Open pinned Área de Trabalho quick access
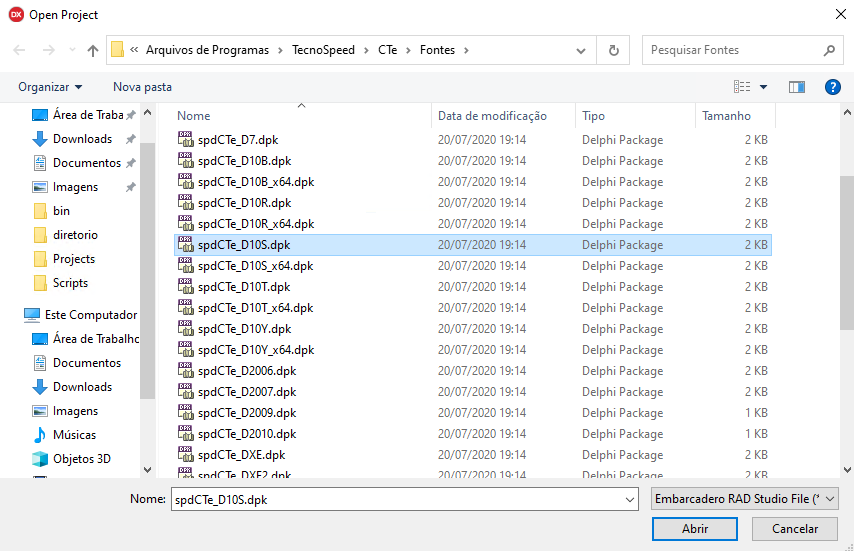854x551 pixels. 83,115
